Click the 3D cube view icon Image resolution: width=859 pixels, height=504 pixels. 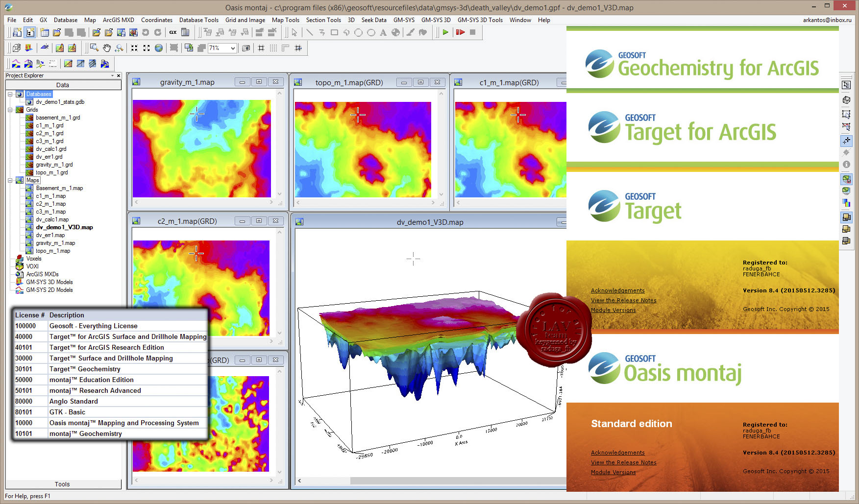(16, 48)
